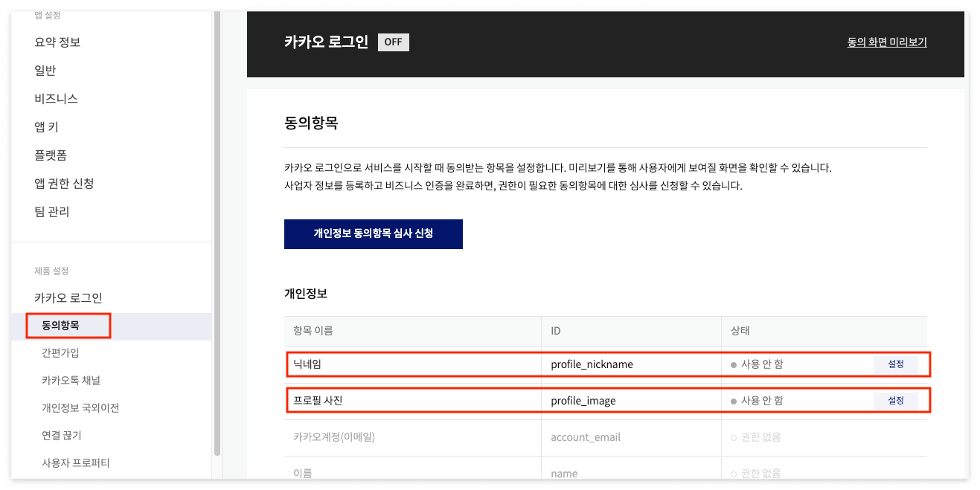
Task: Click the 상태 column header
Action: 824,331
